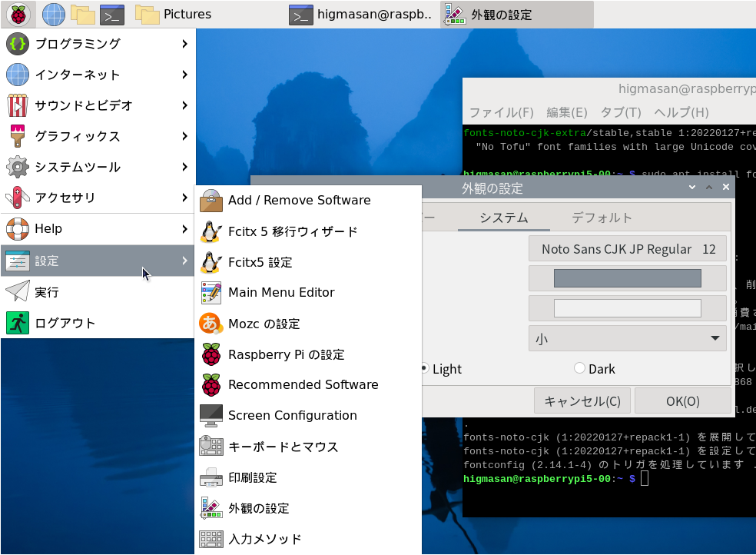756x555 pixels.
Task: Open the 小 size dropdown
Action: (627, 338)
